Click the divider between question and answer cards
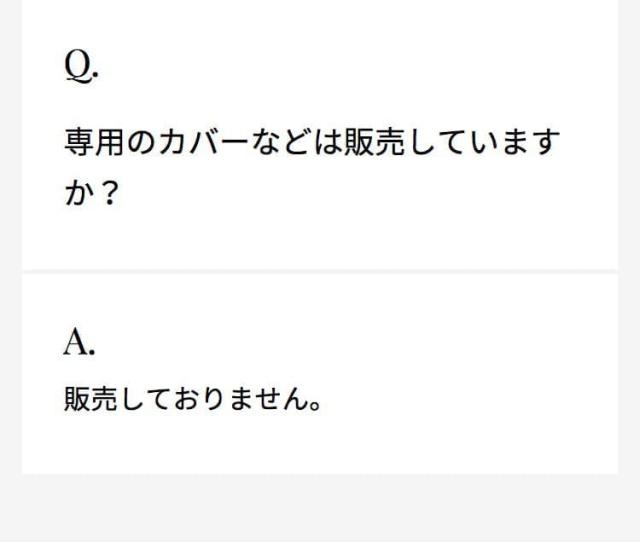 click(x=320, y=271)
